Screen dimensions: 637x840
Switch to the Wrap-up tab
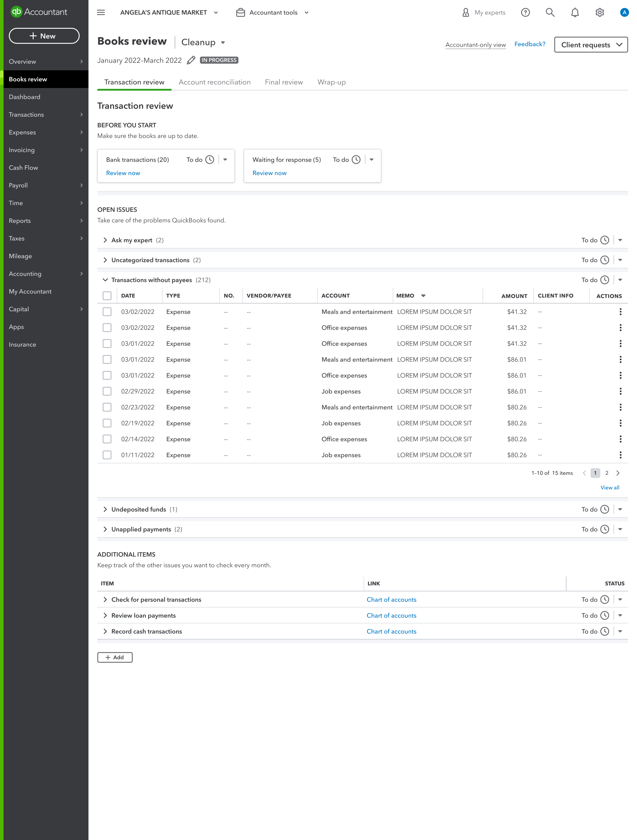pos(332,82)
